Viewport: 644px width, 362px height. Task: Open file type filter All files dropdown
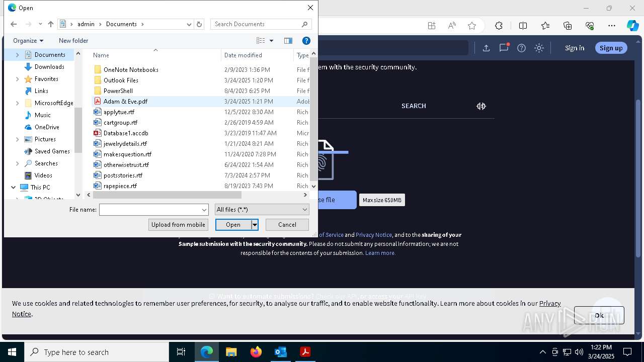click(262, 210)
